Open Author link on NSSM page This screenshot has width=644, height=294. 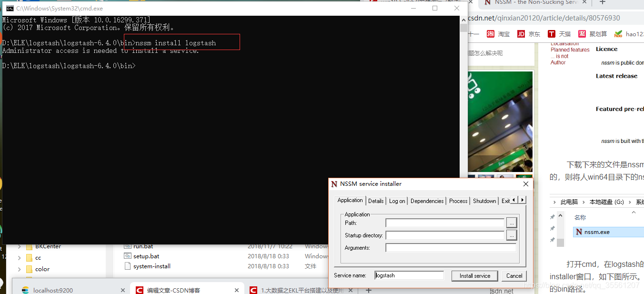tap(558, 62)
